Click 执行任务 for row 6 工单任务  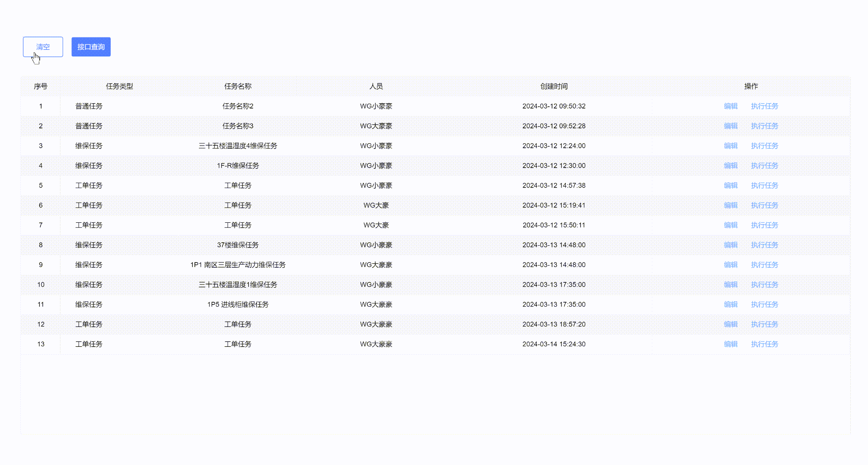tap(764, 205)
